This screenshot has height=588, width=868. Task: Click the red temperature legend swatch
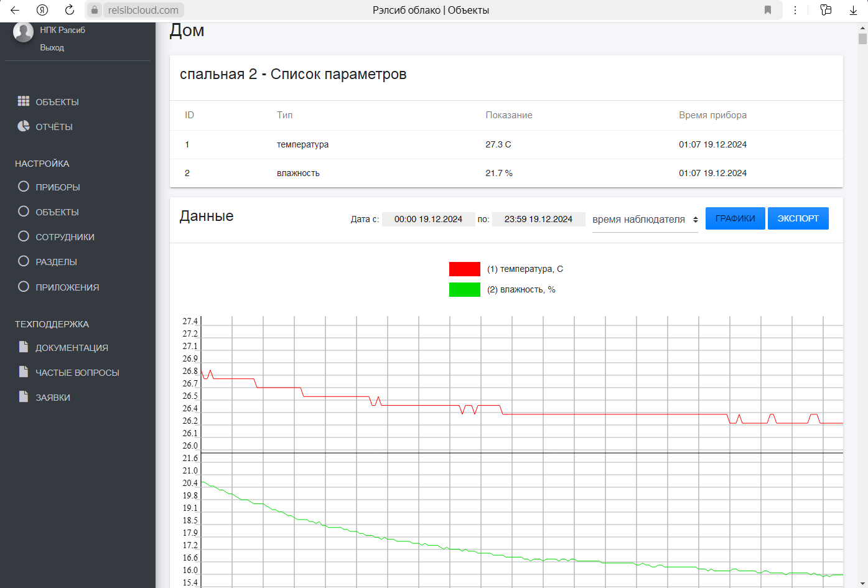[x=464, y=269]
